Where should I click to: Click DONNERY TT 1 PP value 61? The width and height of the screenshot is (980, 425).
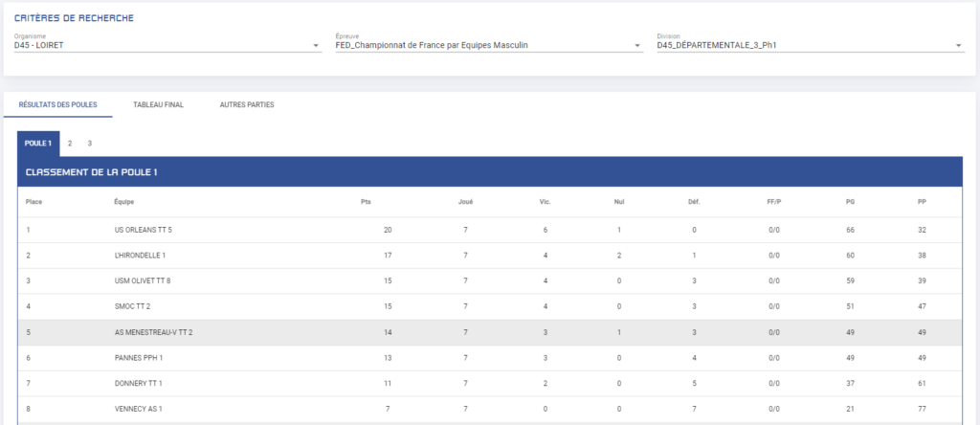click(922, 383)
